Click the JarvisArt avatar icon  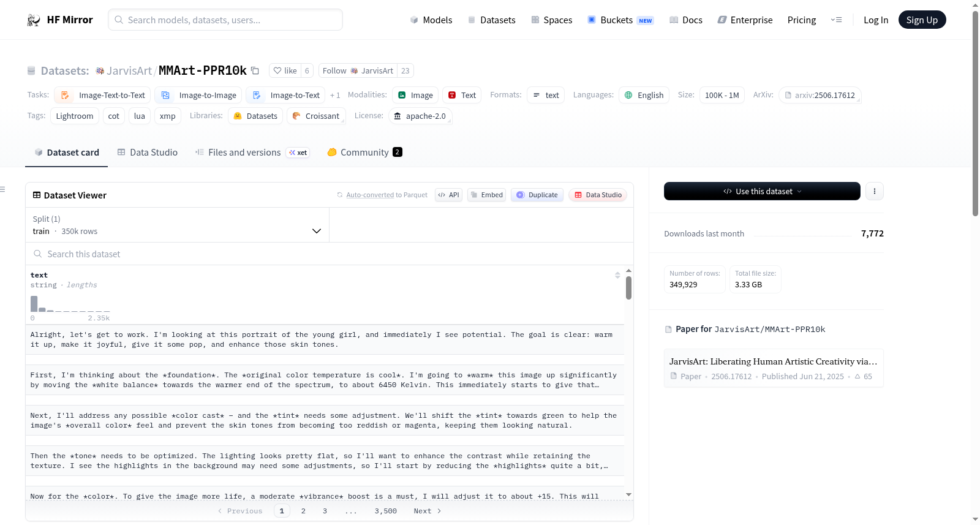100,71
